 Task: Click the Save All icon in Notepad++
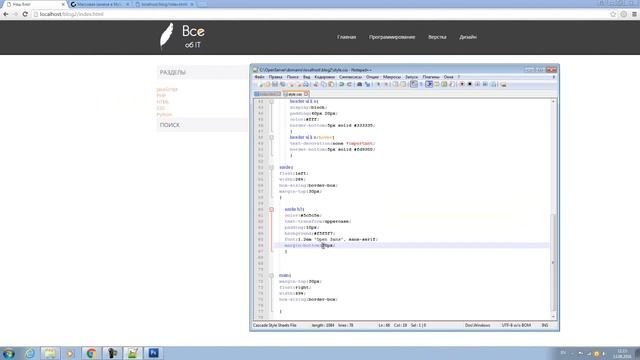[x=282, y=84]
